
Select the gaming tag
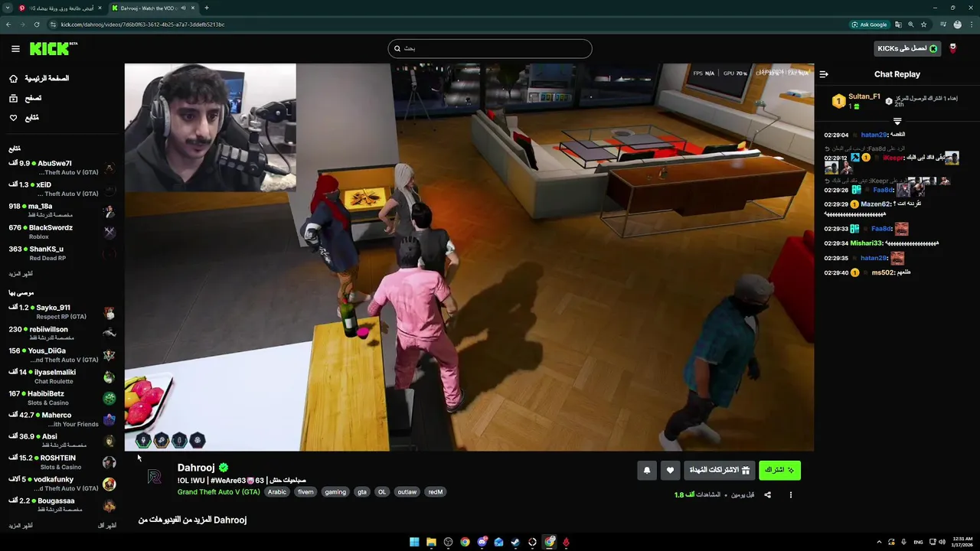[x=335, y=492]
